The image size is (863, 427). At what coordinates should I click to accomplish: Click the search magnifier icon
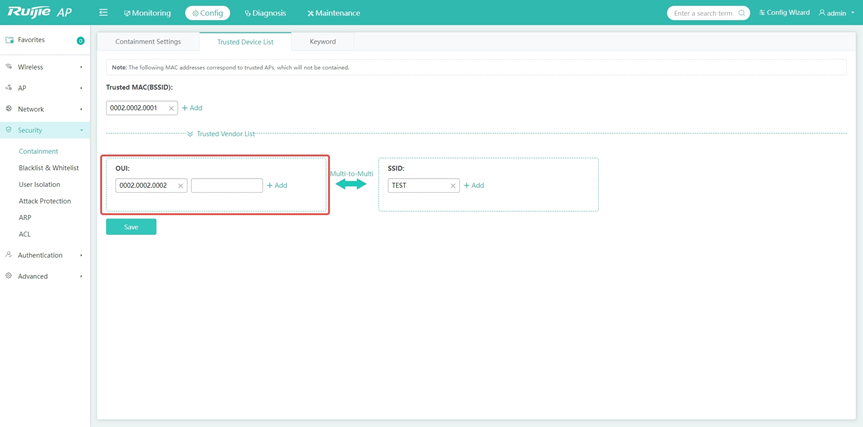pos(741,13)
